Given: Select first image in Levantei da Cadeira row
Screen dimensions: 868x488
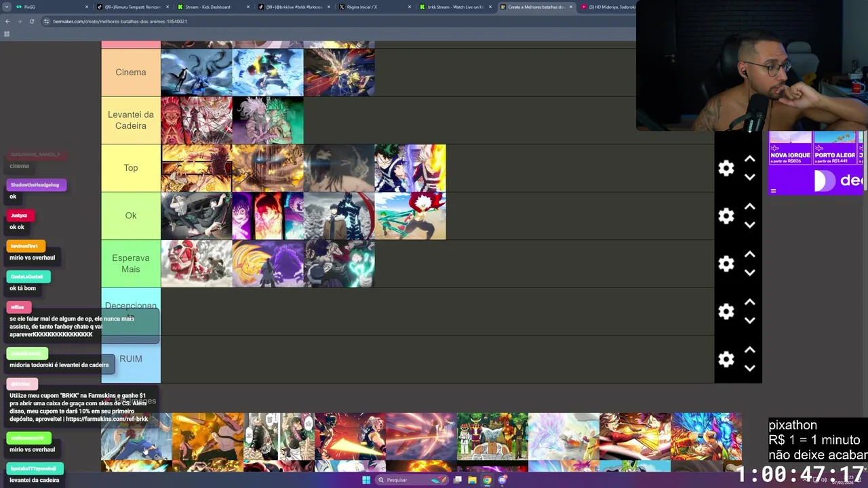Looking at the screenshot, I should point(197,120).
